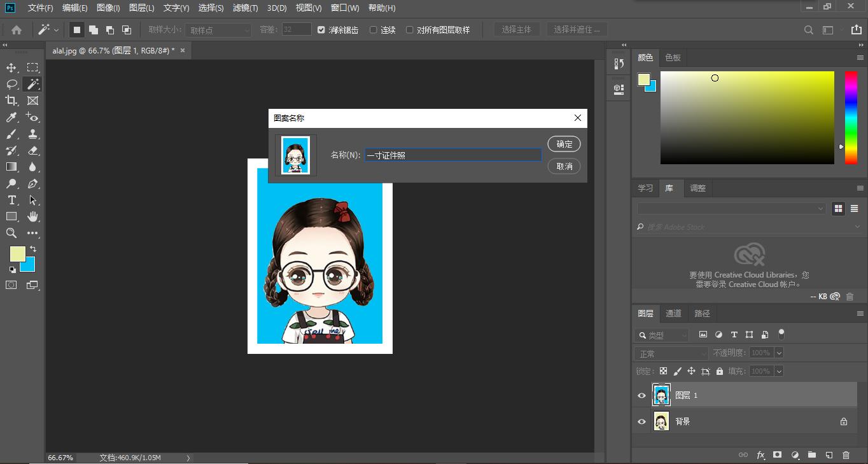
Task: Delete layer using trash icon
Action: [x=846, y=455]
